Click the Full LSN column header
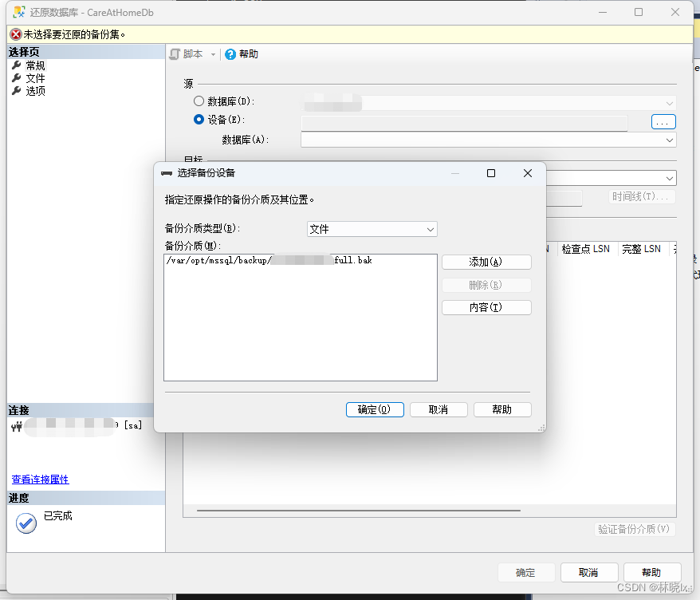Viewport: 700px width, 600px height. click(x=641, y=249)
